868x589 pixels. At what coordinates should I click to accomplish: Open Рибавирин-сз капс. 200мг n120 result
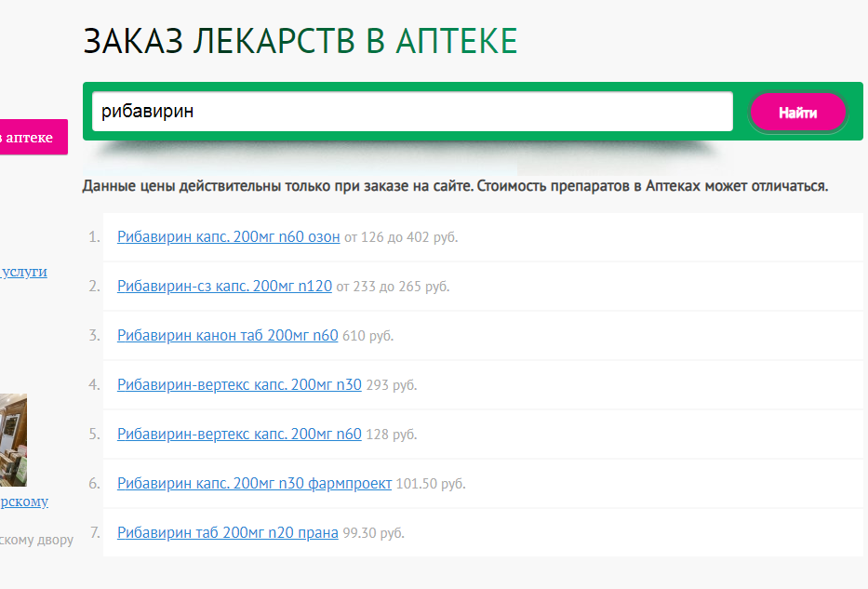224,287
